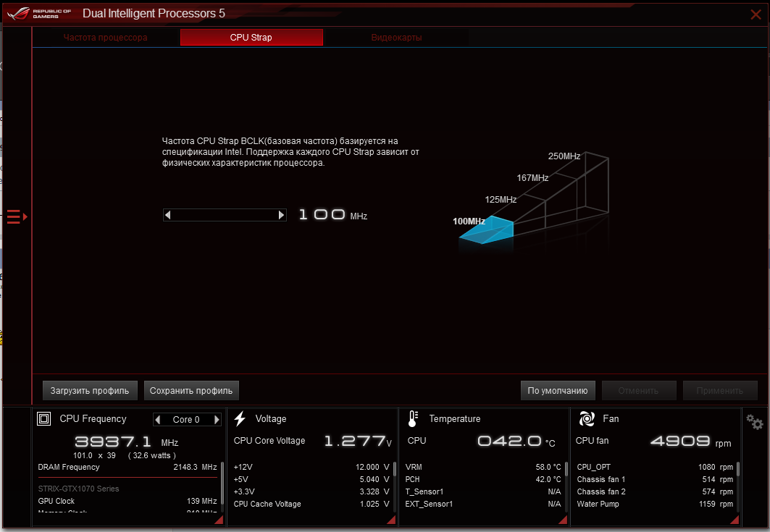Select previous core with left arrow
770x532 pixels.
[158, 420]
